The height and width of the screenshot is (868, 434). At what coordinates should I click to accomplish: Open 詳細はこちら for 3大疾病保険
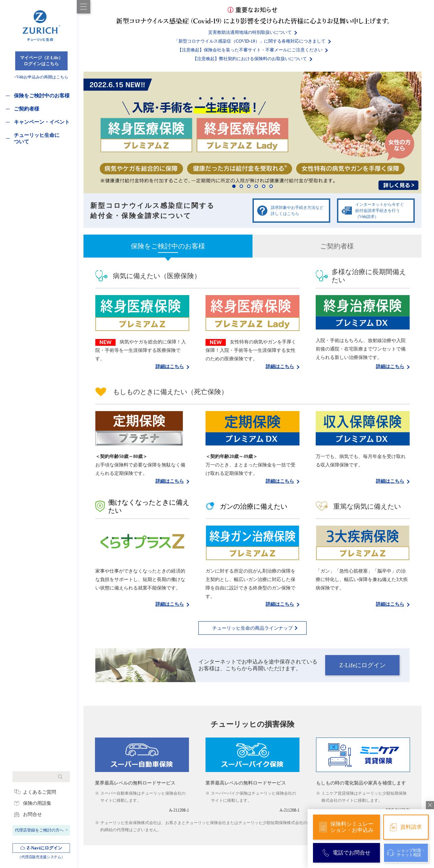(392, 604)
